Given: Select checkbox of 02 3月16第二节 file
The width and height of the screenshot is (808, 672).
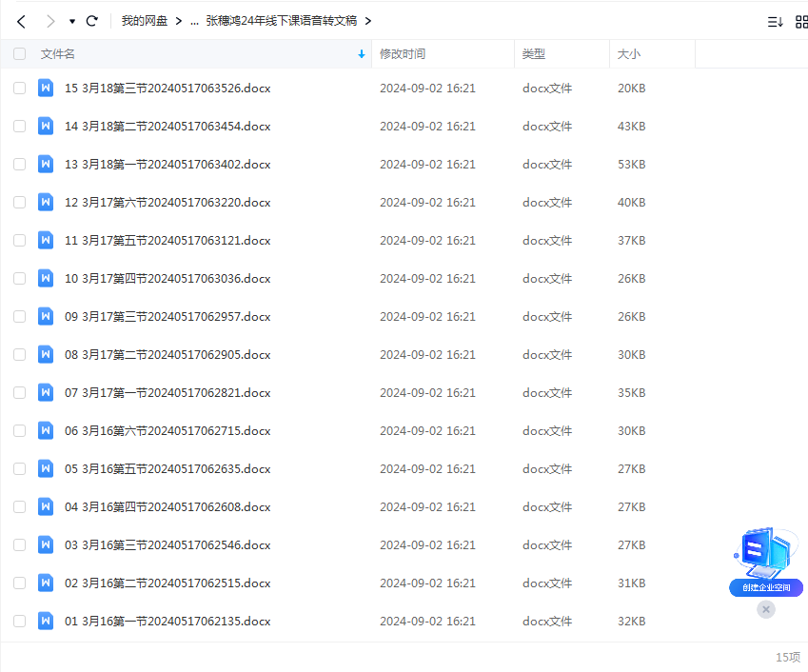Looking at the screenshot, I should click(20, 583).
